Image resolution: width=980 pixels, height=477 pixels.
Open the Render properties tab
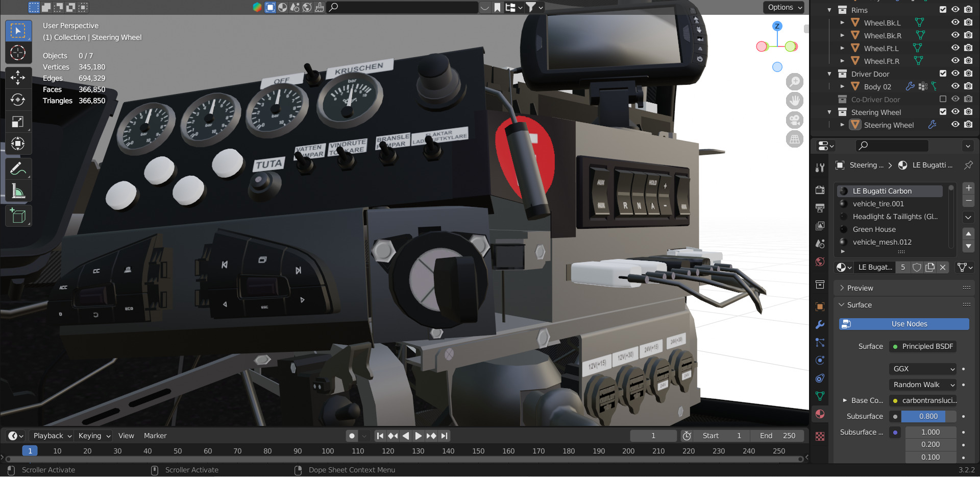(820, 190)
